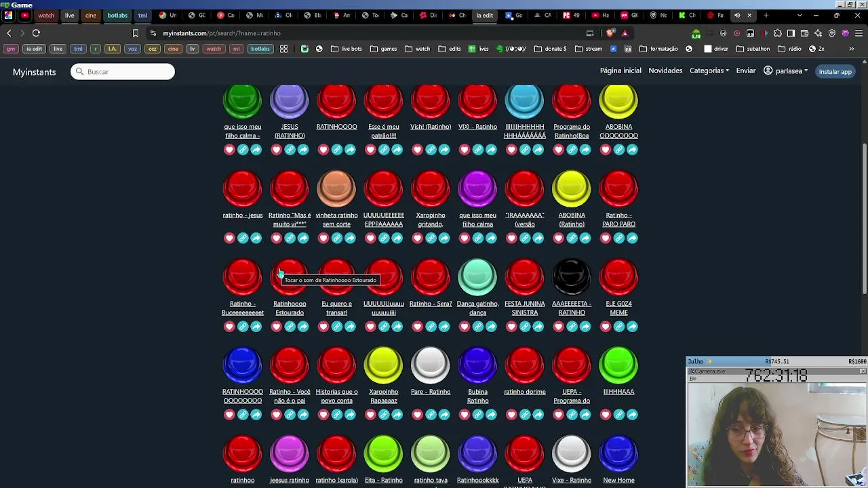Favorite the "ELE G0Z4 MEME" sound
Screen dimensions: 868x488
pos(606,327)
